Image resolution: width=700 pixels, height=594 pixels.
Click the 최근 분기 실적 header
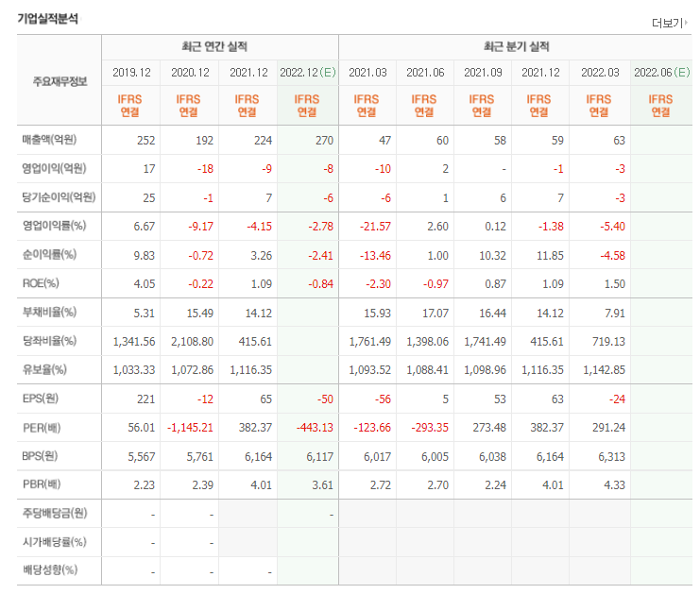tap(517, 46)
